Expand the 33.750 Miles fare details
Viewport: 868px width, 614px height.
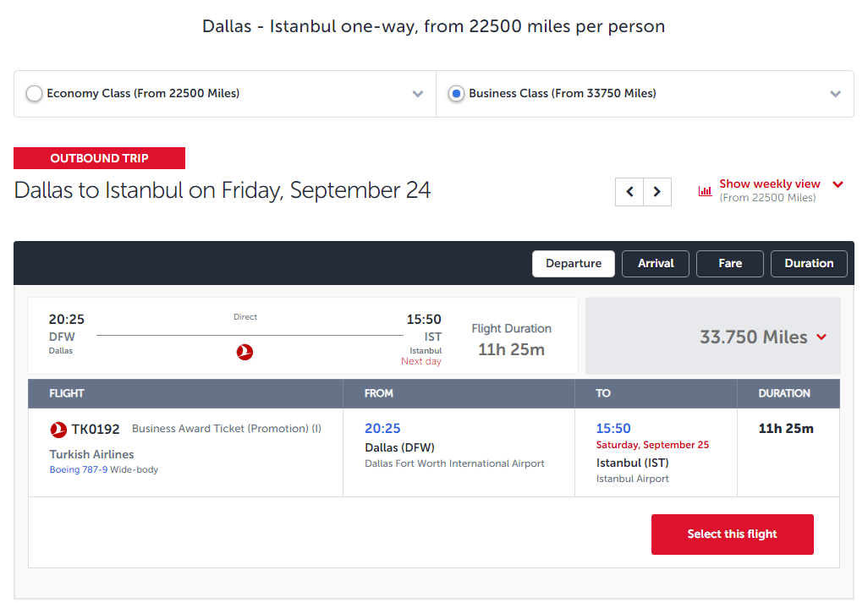pos(821,337)
